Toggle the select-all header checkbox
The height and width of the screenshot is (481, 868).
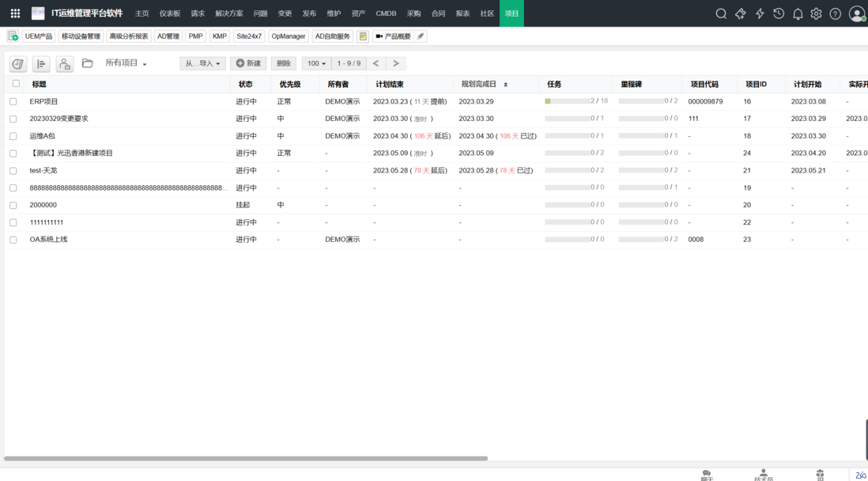(x=16, y=84)
